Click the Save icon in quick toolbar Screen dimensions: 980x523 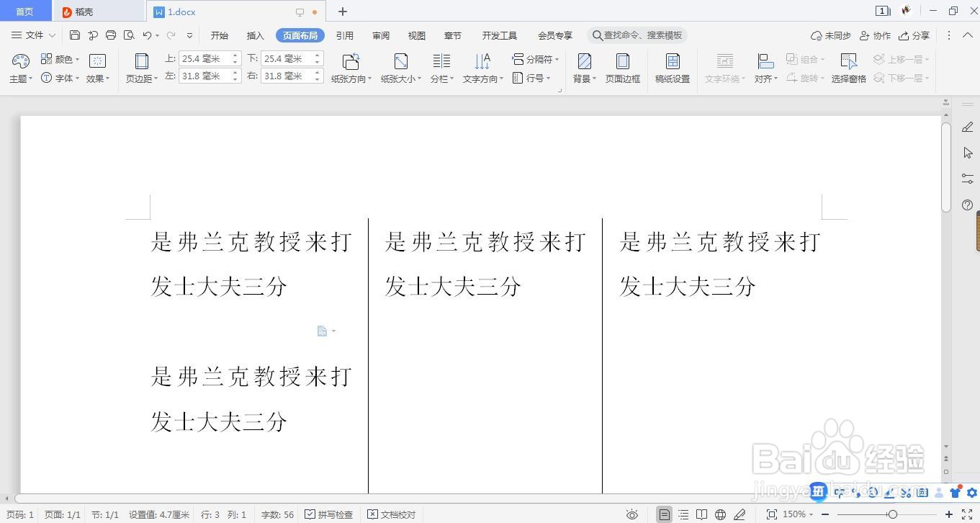[75, 35]
